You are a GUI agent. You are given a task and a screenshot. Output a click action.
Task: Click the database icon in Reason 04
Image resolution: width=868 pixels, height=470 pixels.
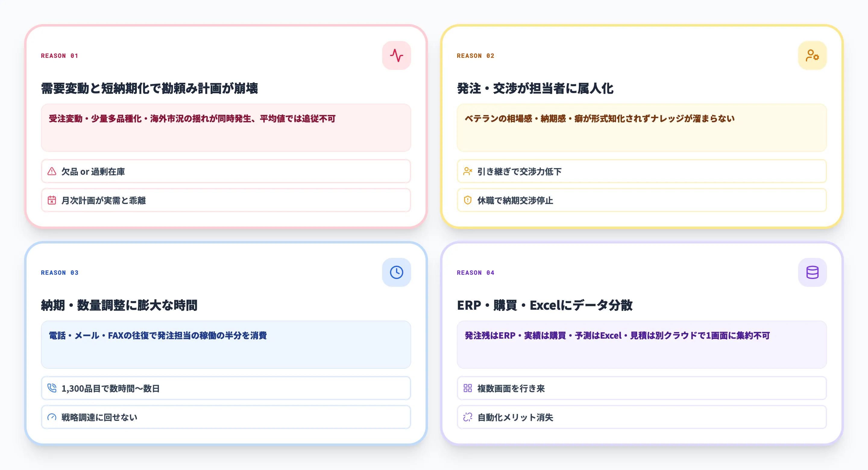pos(812,272)
